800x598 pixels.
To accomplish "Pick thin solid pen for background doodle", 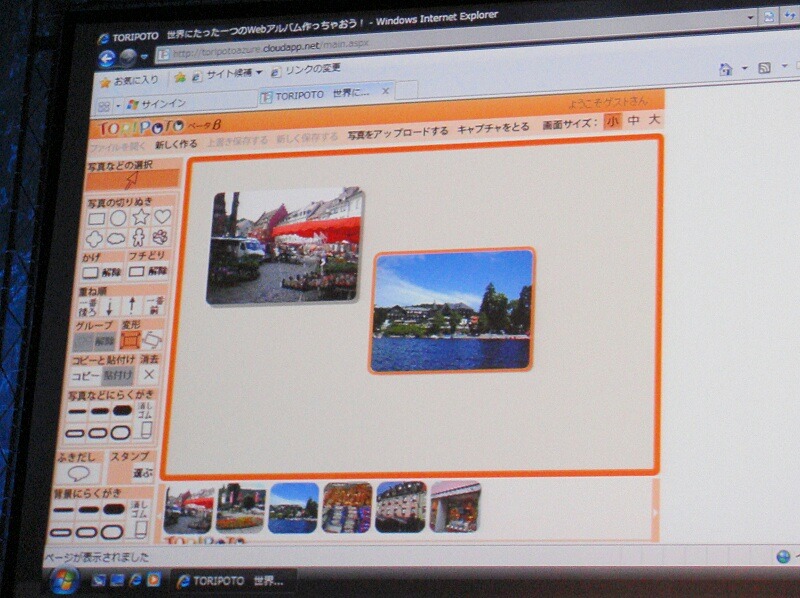I will 64,510.
